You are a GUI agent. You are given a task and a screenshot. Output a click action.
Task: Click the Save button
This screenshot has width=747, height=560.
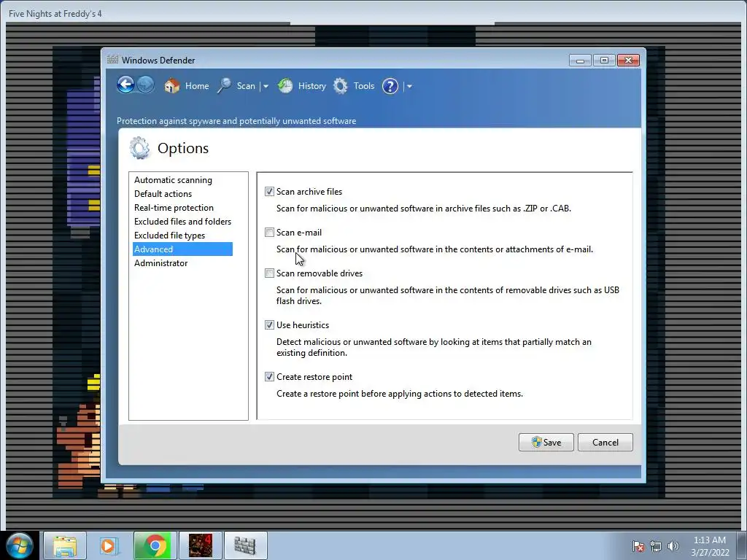point(546,443)
